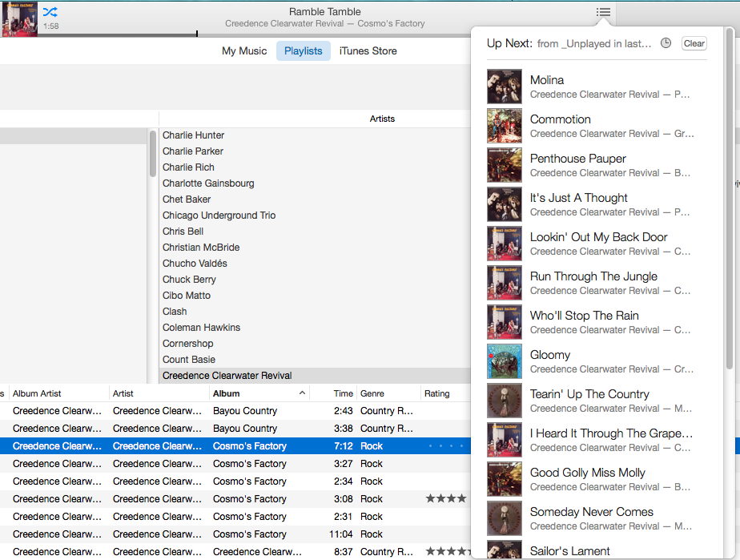Sort by Time column header

(x=334, y=393)
